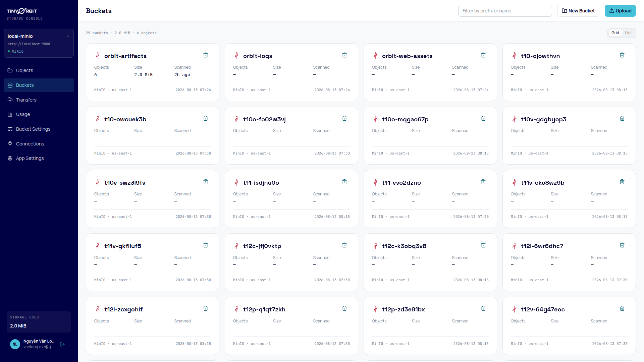Click the New Bucket button
Viewport: 644px width, 362px height.
click(x=578, y=11)
